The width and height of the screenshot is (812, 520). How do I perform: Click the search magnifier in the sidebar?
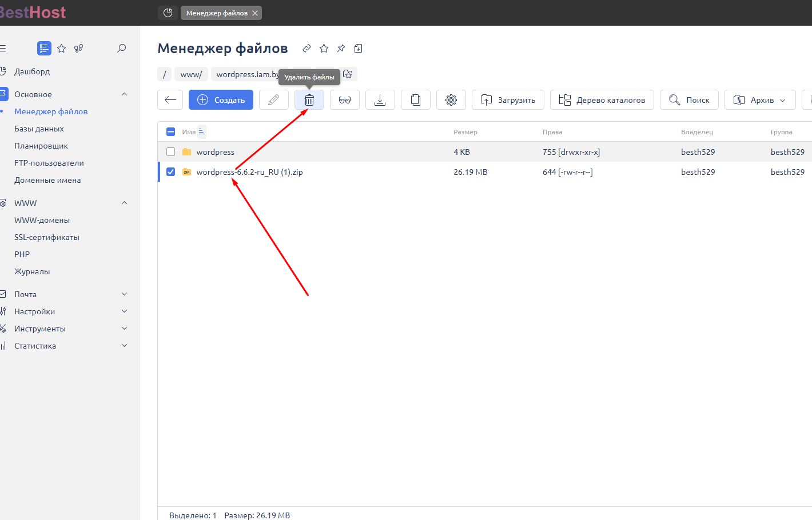121,49
